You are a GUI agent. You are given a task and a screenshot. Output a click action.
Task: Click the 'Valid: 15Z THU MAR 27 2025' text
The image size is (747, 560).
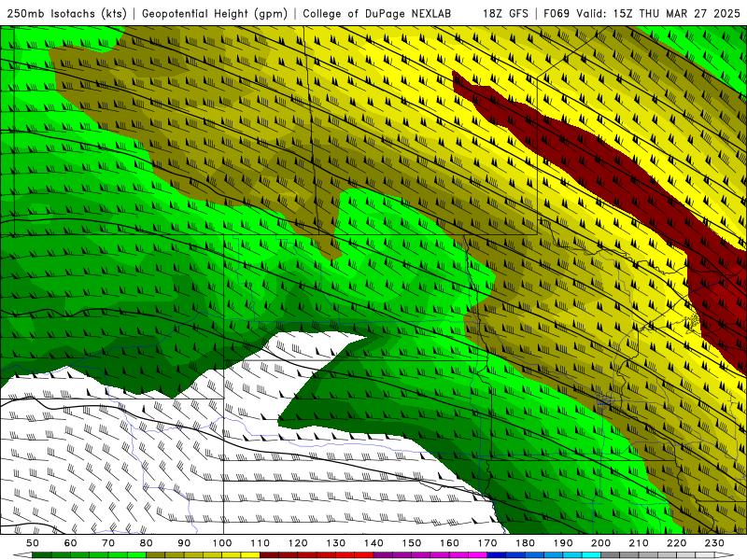click(x=658, y=13)
